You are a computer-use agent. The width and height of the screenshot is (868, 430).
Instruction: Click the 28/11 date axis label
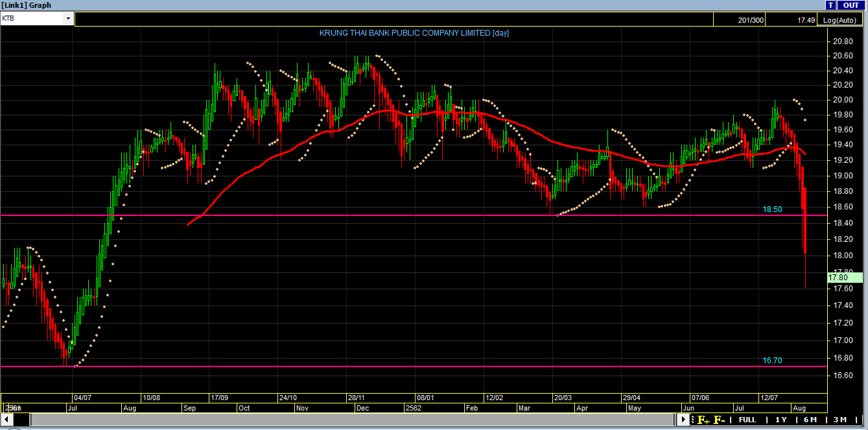357,398
